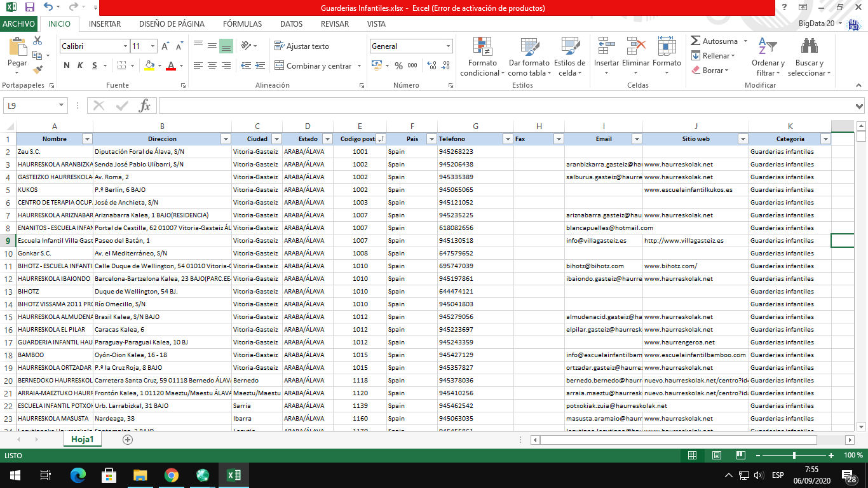Align text to the middle of cell
Viewport: 868px width, 488px height.
(x=212, y=46)
